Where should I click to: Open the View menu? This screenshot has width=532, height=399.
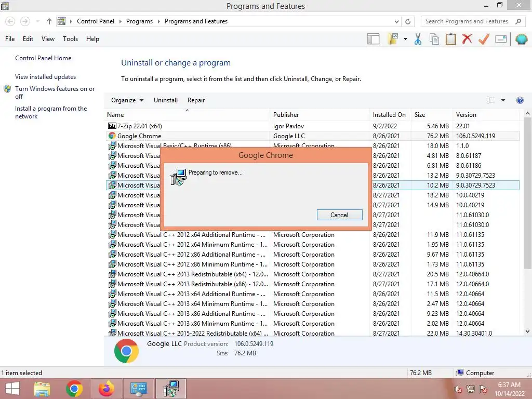(48, 39)
